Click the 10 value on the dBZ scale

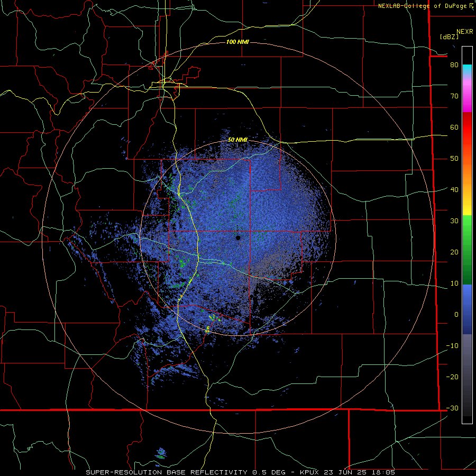tap(454, 283)
